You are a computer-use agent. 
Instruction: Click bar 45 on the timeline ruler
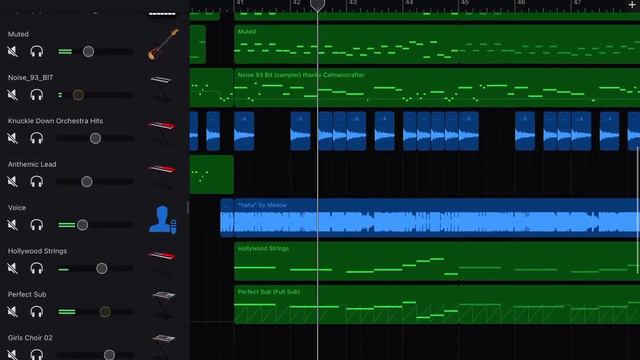(x=465, y=3)
